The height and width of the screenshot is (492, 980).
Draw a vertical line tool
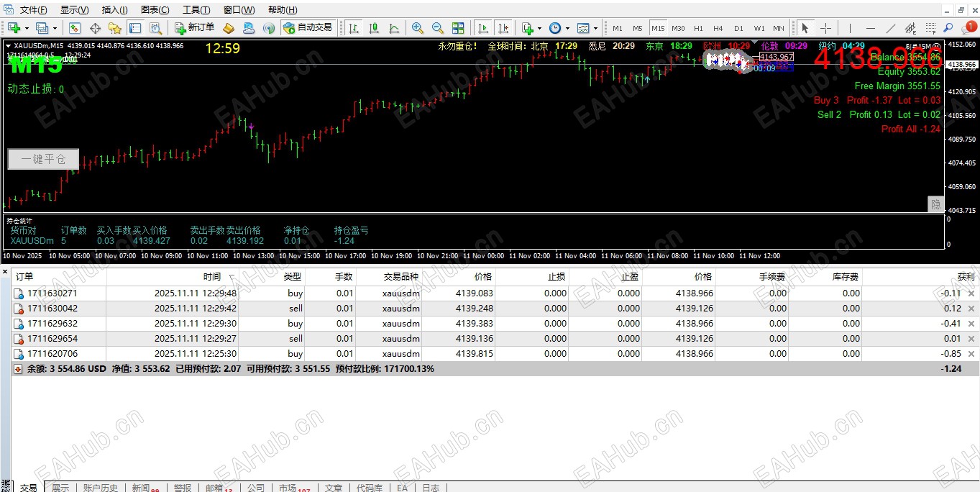coord(850,28)
